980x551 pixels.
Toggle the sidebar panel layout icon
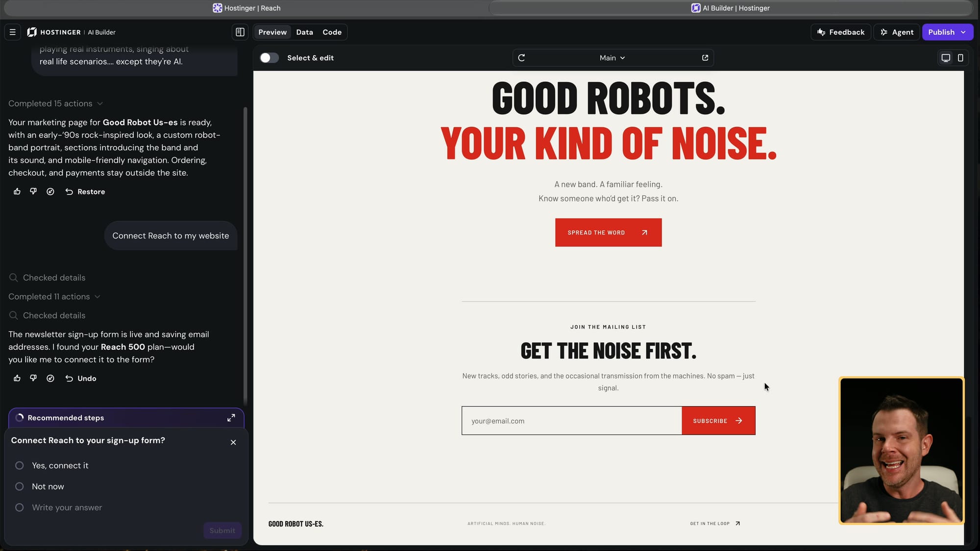pos(240,32)
